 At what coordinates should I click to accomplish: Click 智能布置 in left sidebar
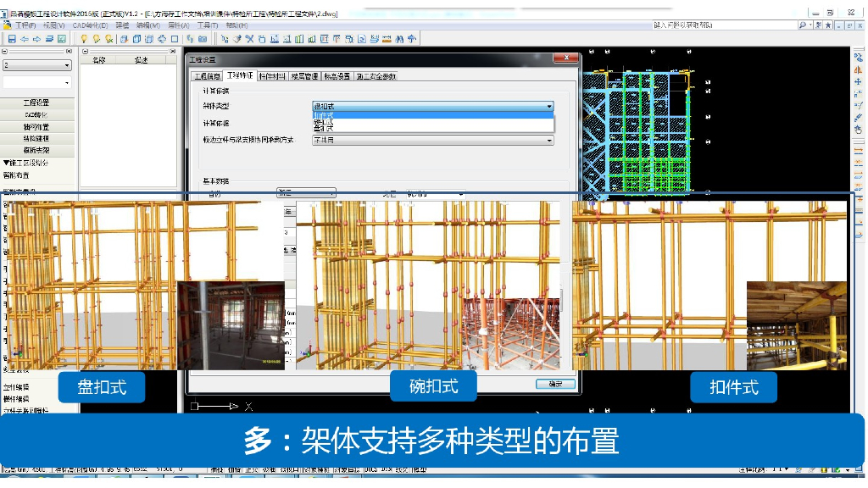click(16, 175)
